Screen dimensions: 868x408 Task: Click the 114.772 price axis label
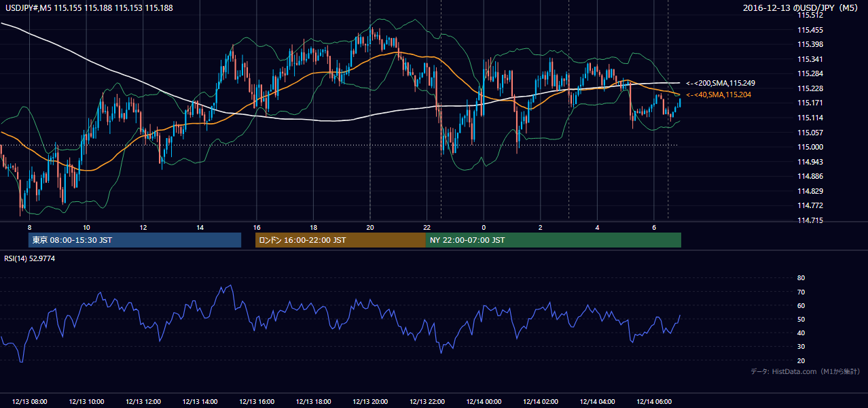pos(810,205)
